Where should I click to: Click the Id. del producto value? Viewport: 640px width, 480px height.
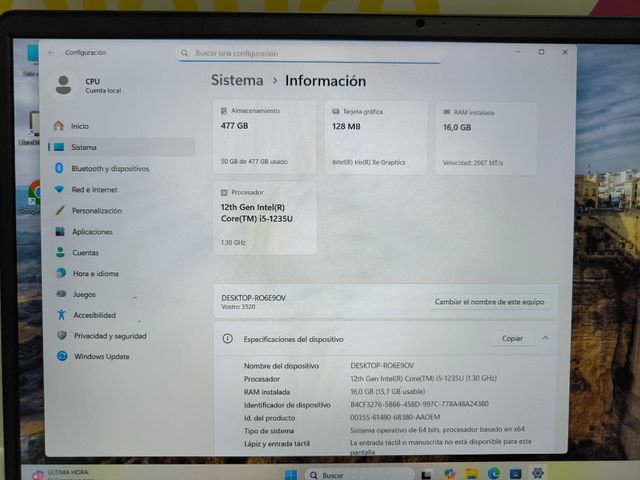tap(395, 417)
